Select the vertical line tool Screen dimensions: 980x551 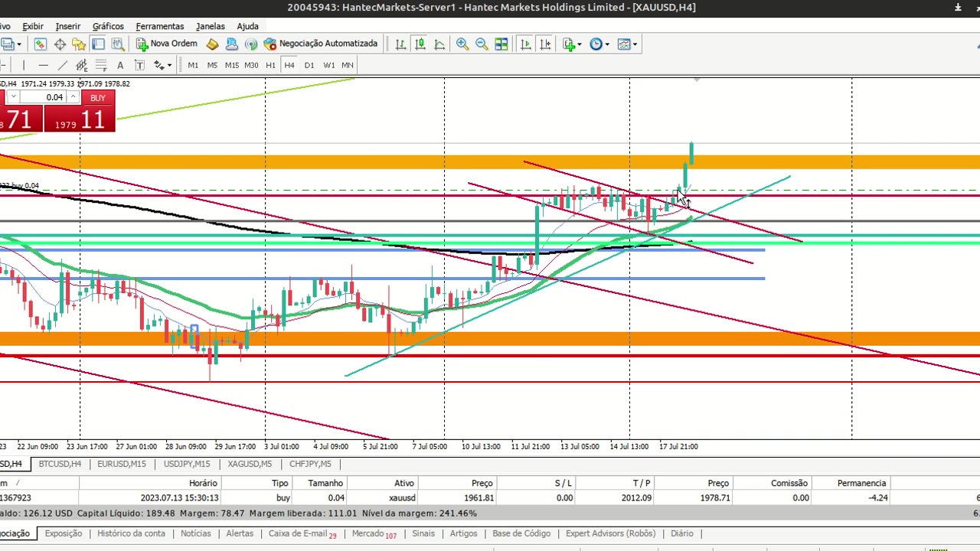(24, 65)
